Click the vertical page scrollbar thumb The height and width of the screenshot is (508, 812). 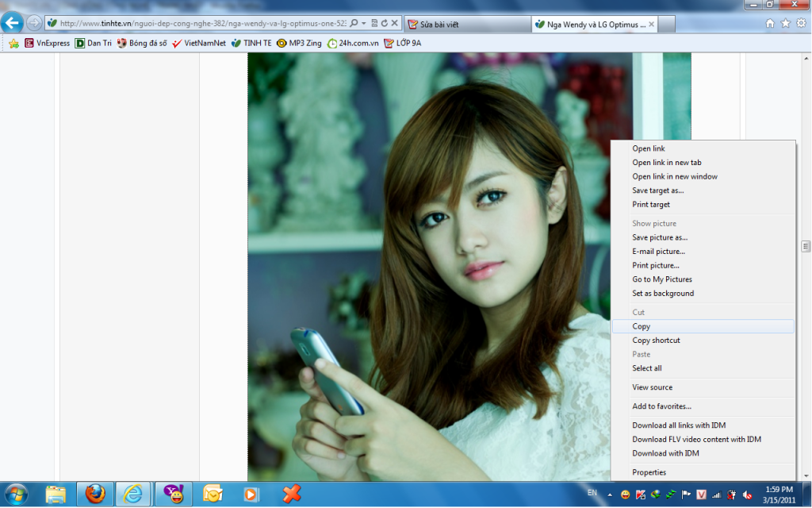coord(806,247)
